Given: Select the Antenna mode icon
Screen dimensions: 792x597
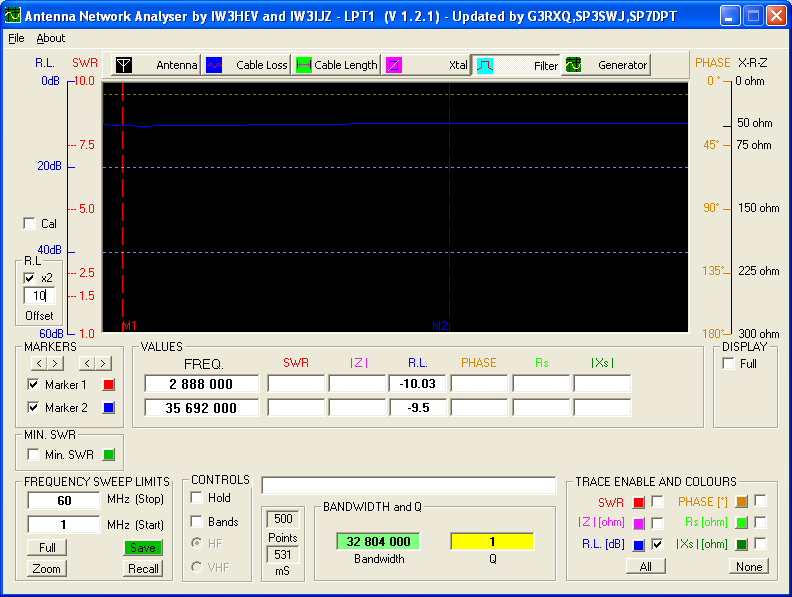Looking at the screenshot, I should (124, 65).
